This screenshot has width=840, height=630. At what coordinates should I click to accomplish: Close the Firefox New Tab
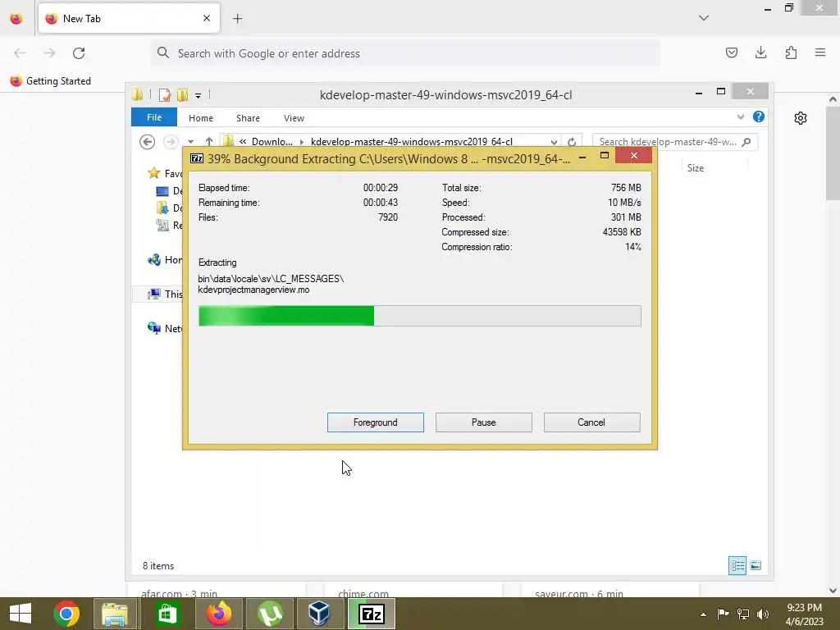point(207,18)
